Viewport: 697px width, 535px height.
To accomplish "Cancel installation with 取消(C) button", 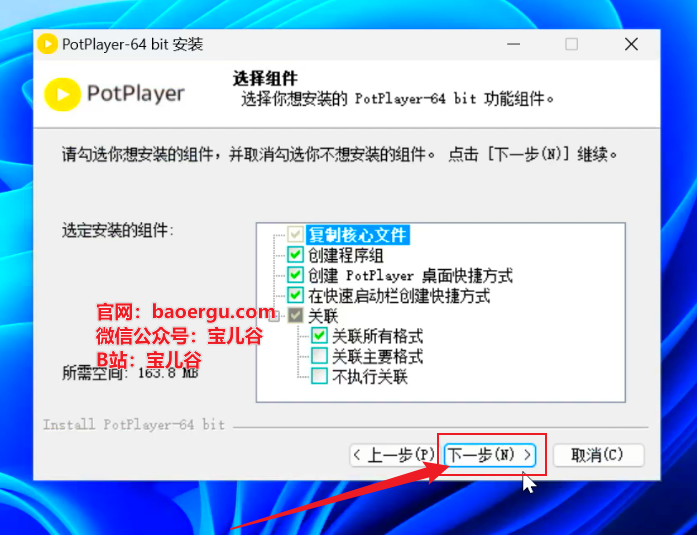I will 598,455.
